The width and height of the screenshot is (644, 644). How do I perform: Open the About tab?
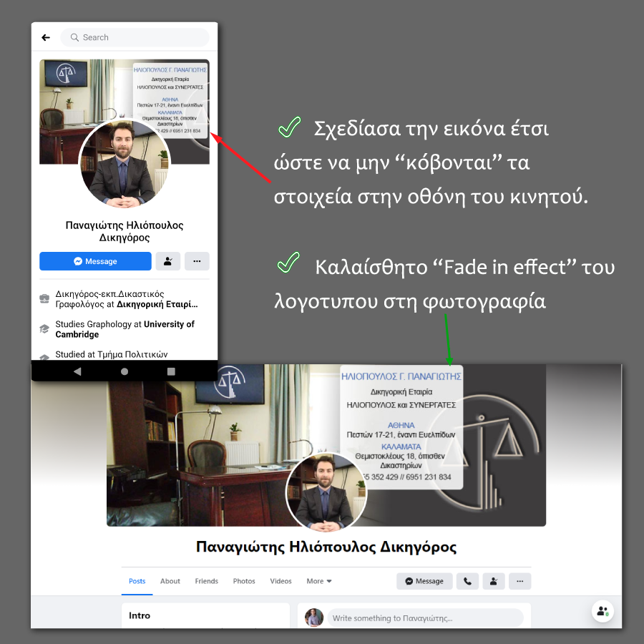pyautogui.click(x=170, y=581)
